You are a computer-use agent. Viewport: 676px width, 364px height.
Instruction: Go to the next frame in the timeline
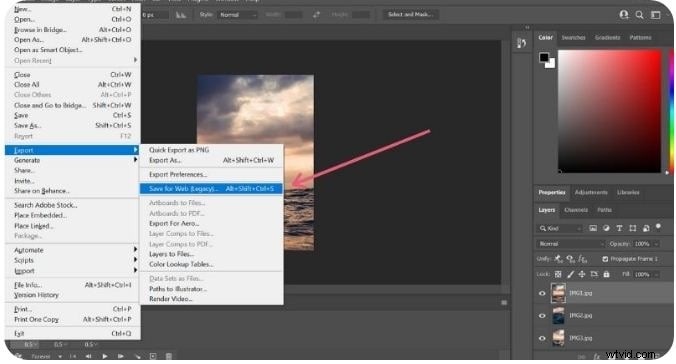click(121, 356)
